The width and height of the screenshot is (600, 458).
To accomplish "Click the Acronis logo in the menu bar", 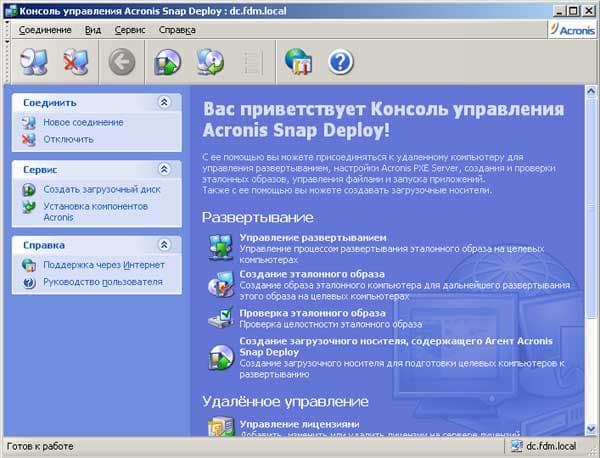I will [573, 29].
